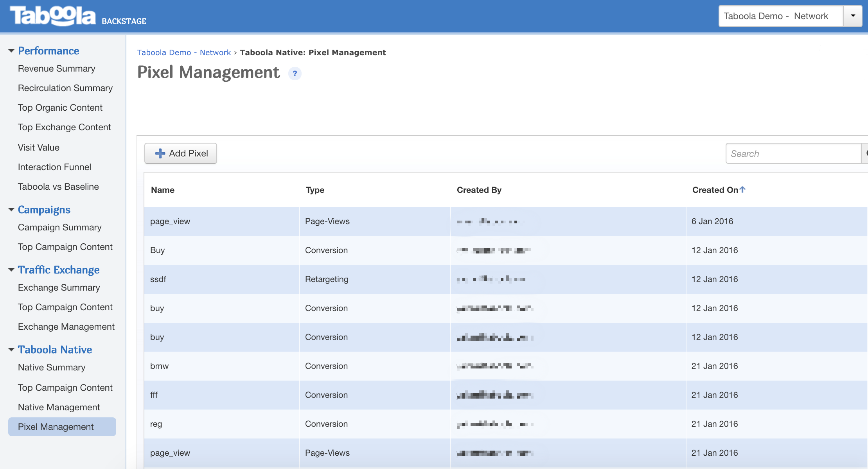Select Pixel Management sidebar item
Image resolution: width=868 pixels, height=469 pixels.
(56, 427)
